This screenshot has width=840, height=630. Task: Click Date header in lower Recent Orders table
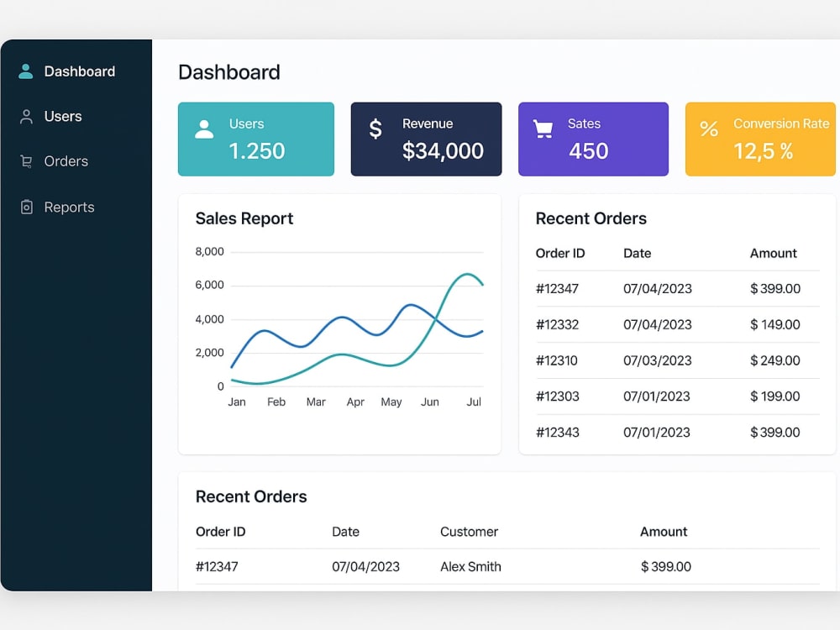(x=345, y=532)
